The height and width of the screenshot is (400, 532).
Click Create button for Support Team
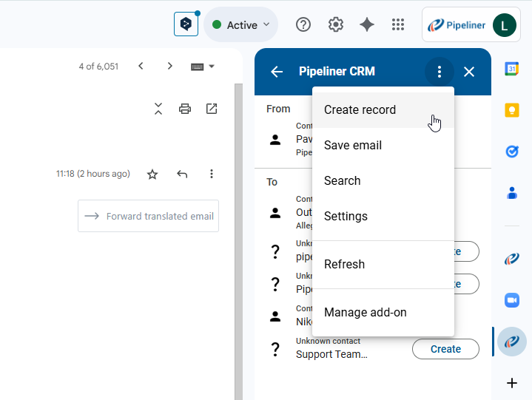pos(445,349)
